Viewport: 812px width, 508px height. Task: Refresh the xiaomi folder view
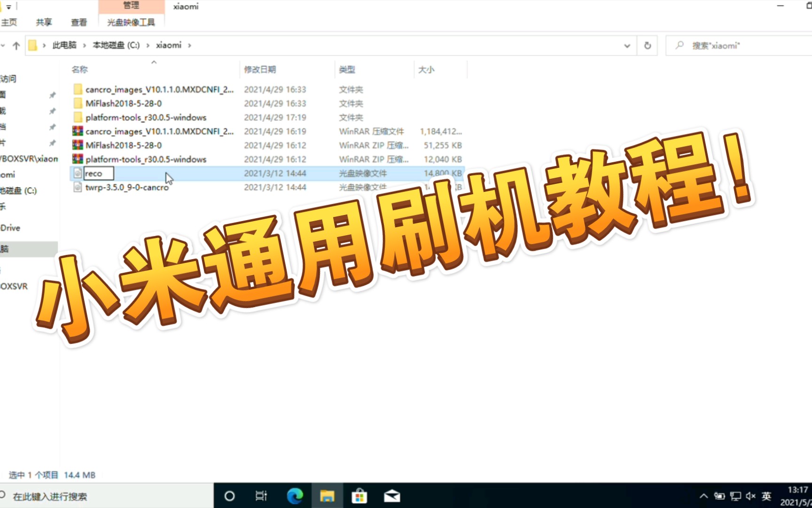pos(648,46)
